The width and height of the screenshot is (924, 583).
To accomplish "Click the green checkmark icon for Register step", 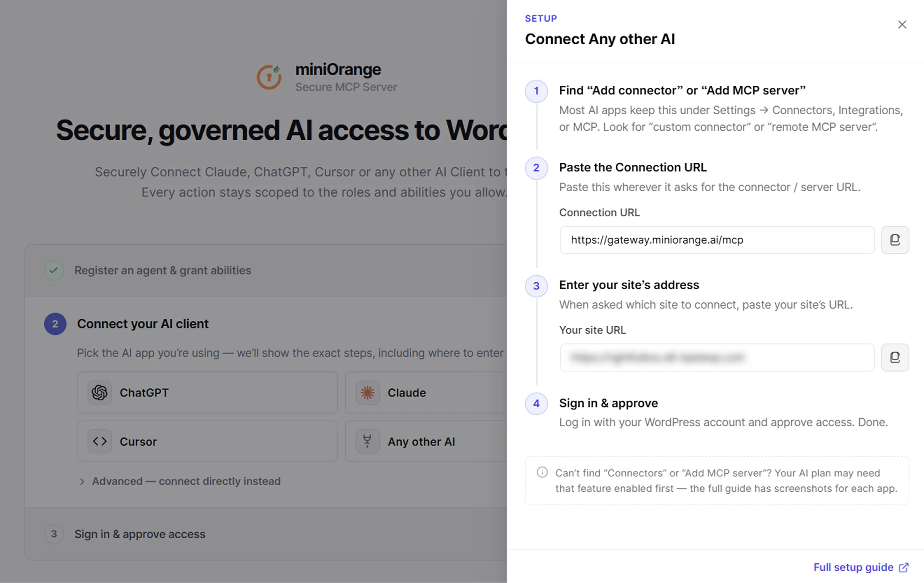I will [54, 270].
